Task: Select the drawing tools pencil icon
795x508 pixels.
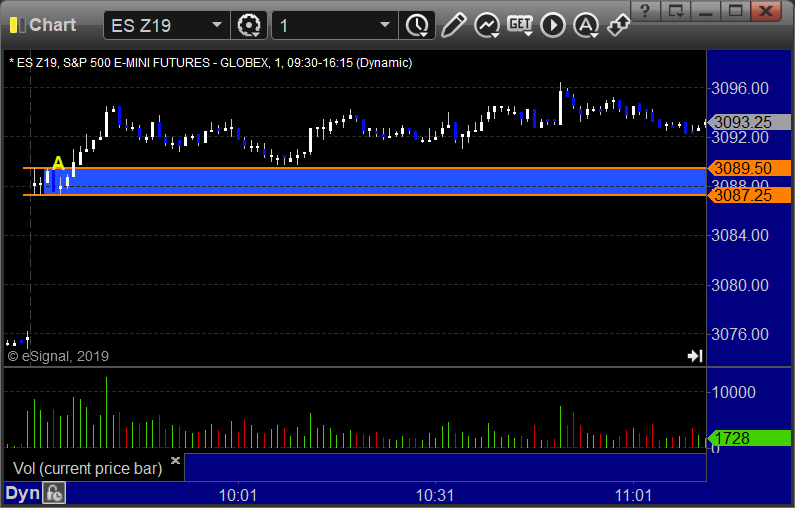Action: pyautogui.click(x=453, y=25)
